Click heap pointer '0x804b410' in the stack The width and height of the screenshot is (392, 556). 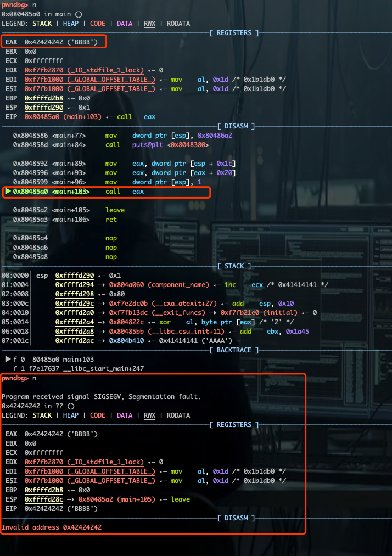point(126,341)
